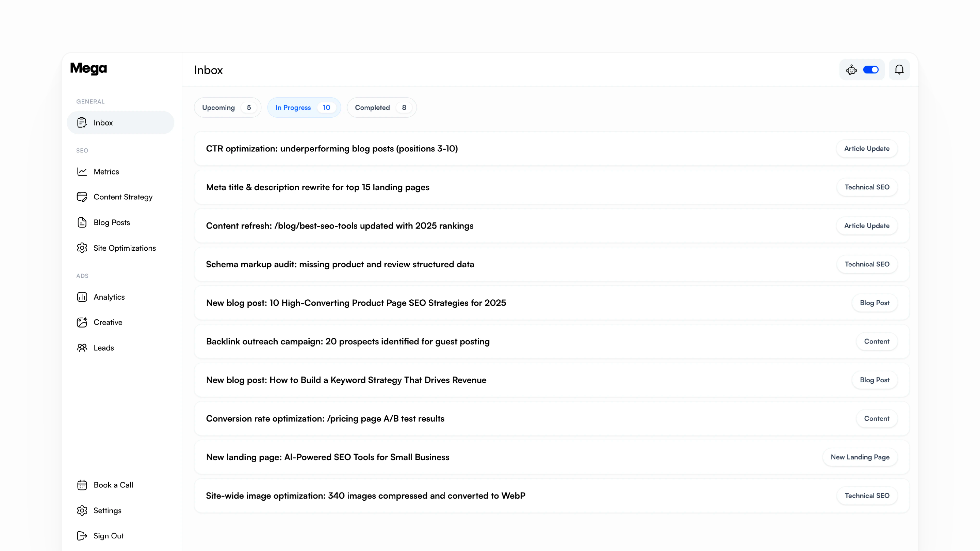Switch to the Completed tab

381,107
